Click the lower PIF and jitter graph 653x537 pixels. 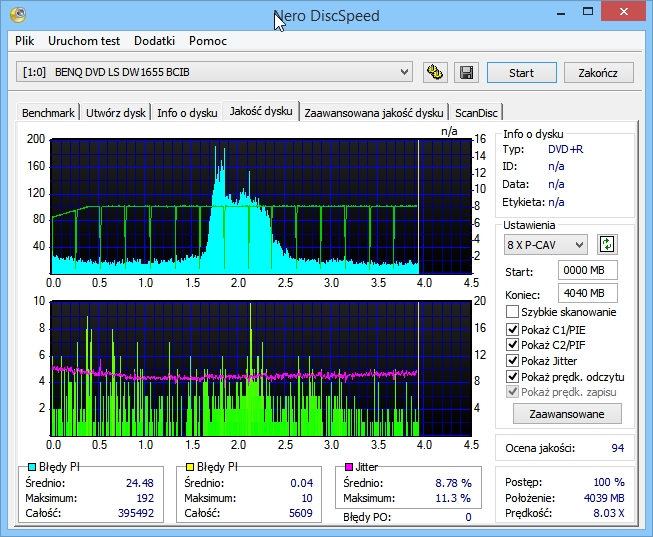[261, 368]
